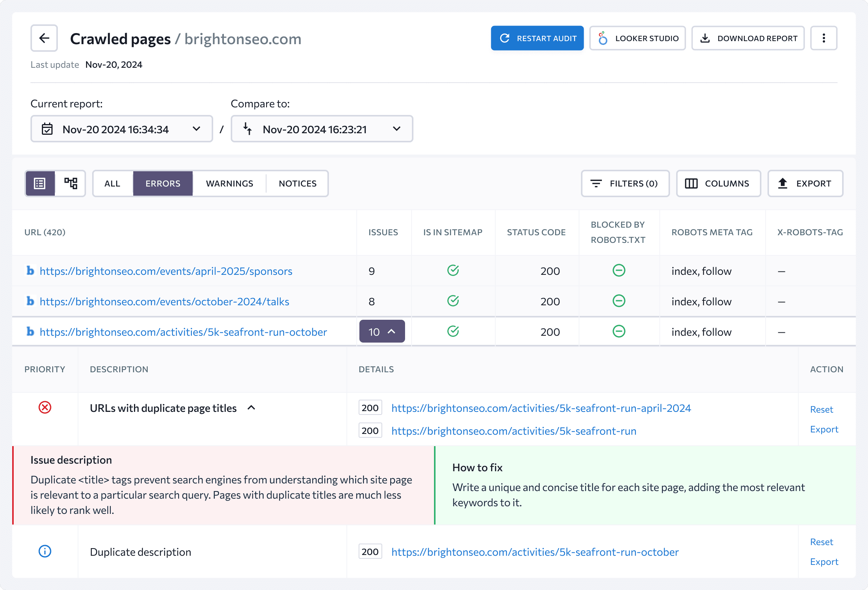868x590 pixels.
Task: Click the favicon beside the talks URL
Action: click(x=30, y=301)
